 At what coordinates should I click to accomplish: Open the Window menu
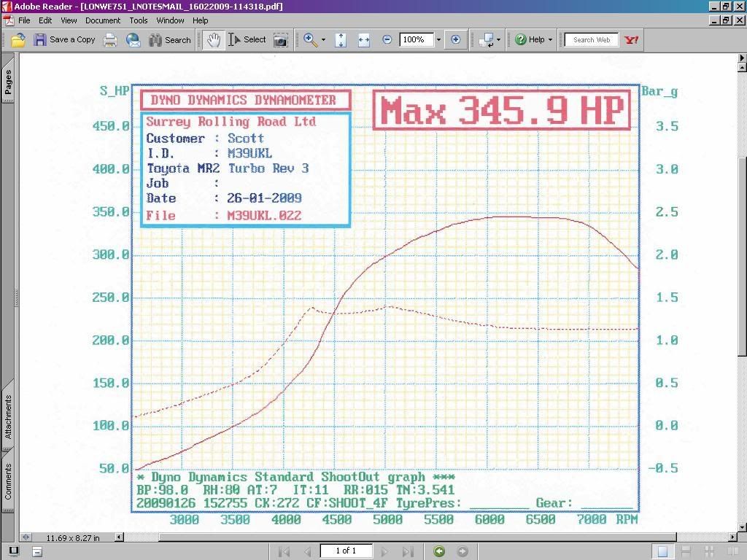pyautogui.click(x=170, y=20)
